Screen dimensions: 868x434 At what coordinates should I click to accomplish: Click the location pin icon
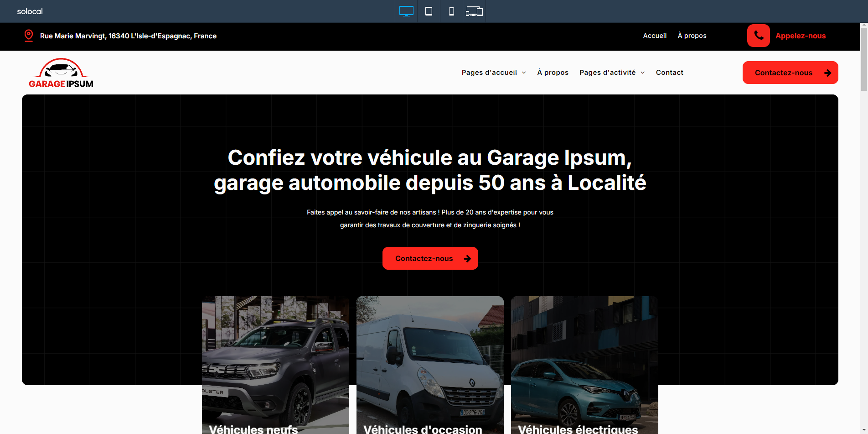point(29,36)
